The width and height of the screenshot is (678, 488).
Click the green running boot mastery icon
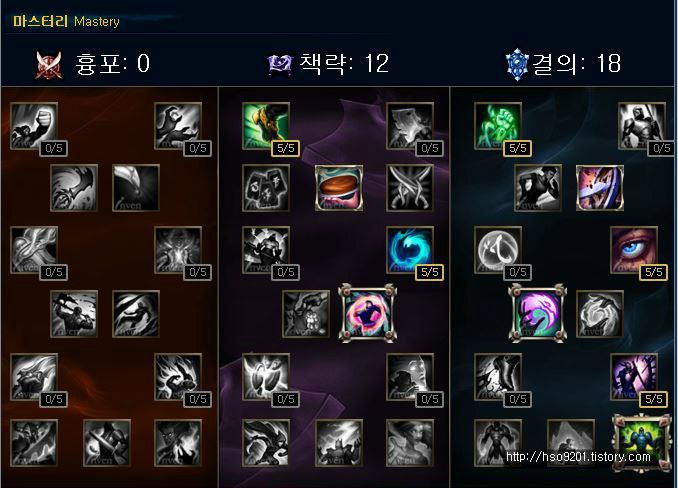(266, 126)
